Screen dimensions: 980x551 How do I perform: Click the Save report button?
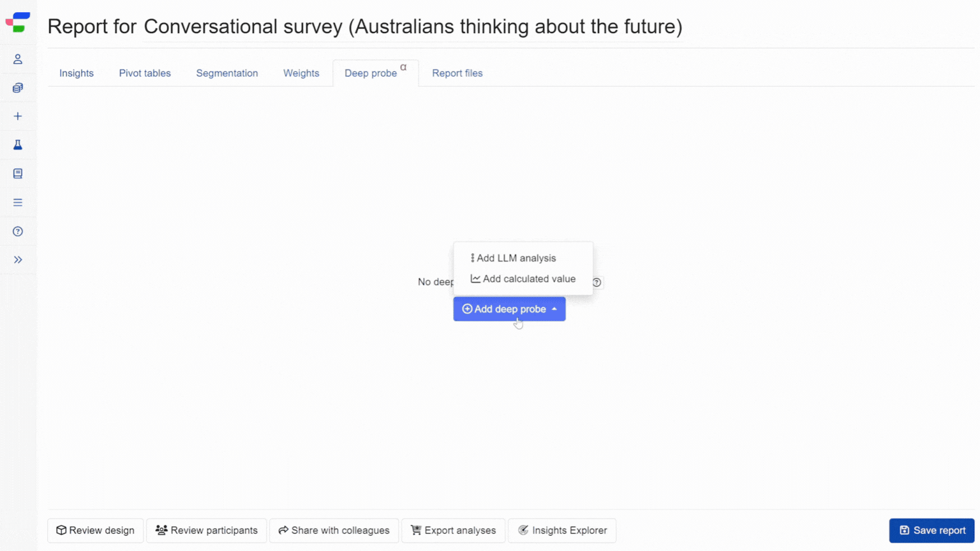[x=932, y=531]
